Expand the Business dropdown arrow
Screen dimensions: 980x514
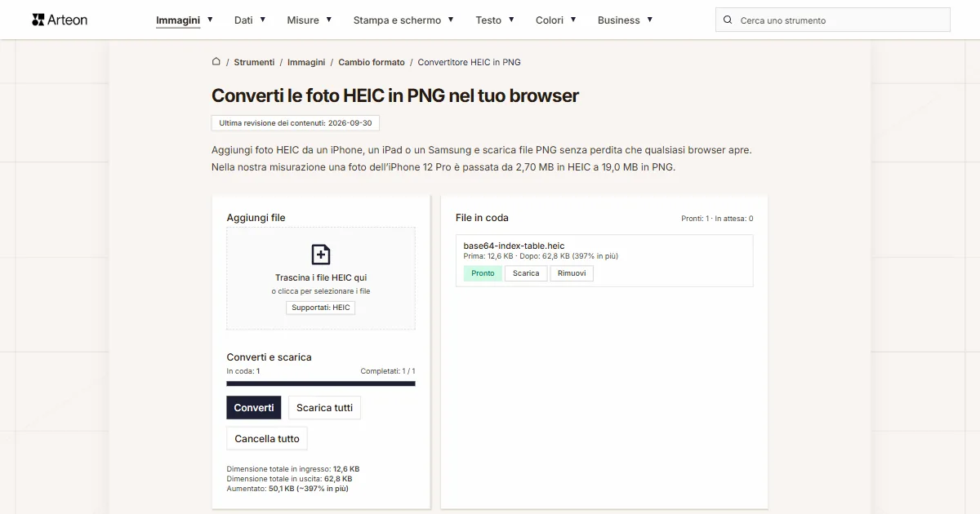[x=650, y=19]
